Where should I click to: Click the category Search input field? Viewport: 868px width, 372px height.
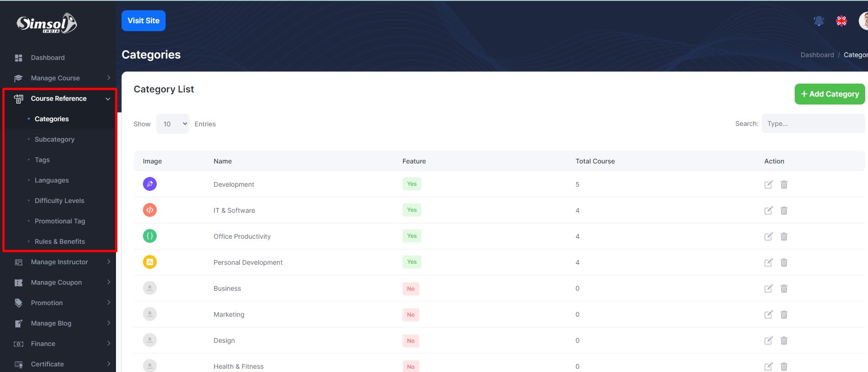click(813, 124)
